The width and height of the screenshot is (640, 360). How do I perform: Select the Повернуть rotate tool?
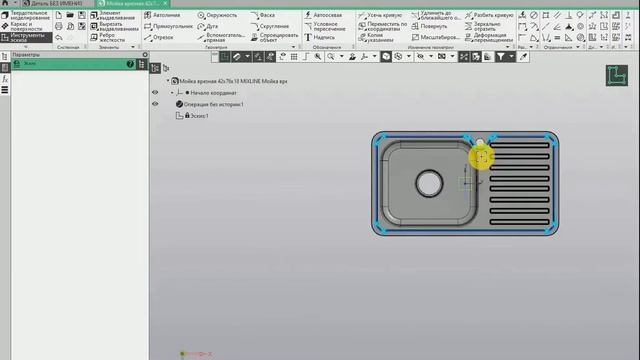coord(429,26)
